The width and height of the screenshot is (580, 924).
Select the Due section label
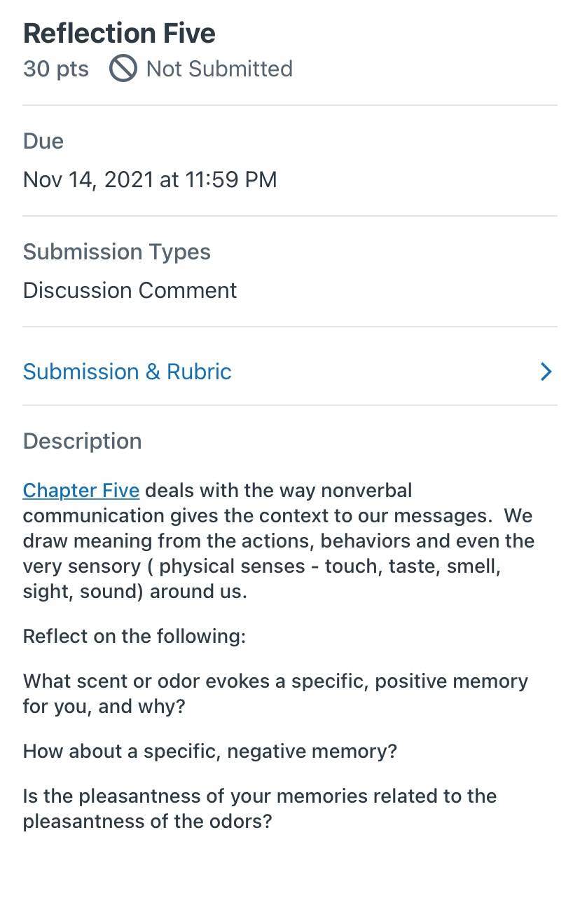coord(43,141)
